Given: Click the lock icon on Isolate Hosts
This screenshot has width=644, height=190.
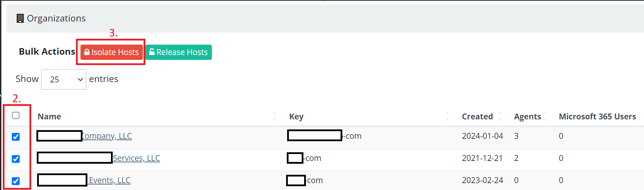Looking at the screenshot, I should pos(87,52).
